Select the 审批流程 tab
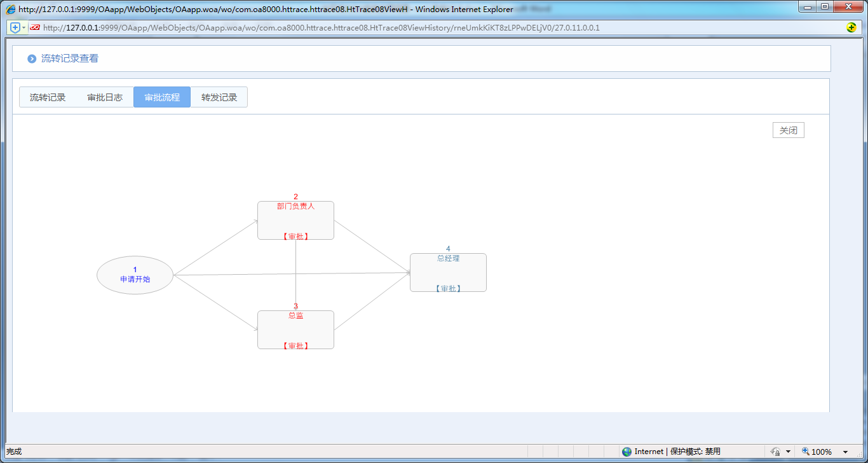 coord(162,97)
